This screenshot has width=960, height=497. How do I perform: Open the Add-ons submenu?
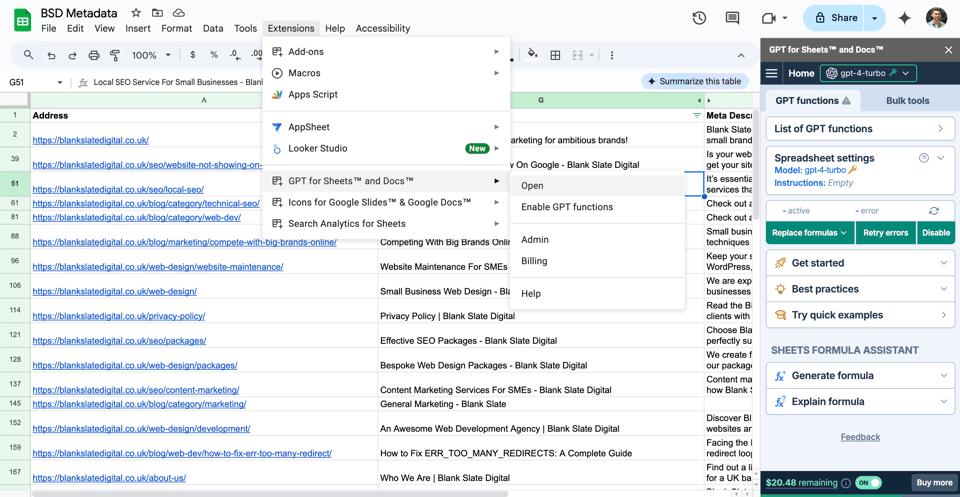tap(386, 52)
